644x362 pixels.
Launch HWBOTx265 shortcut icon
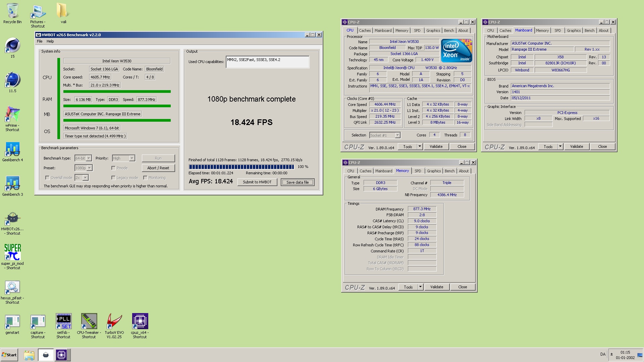click(x=12, y=223)
